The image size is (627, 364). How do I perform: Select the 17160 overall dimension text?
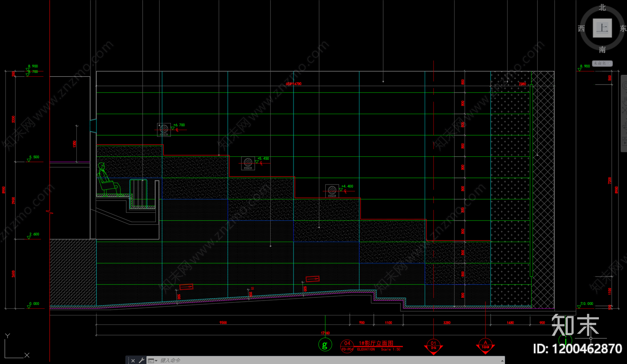tap(325, 333)
